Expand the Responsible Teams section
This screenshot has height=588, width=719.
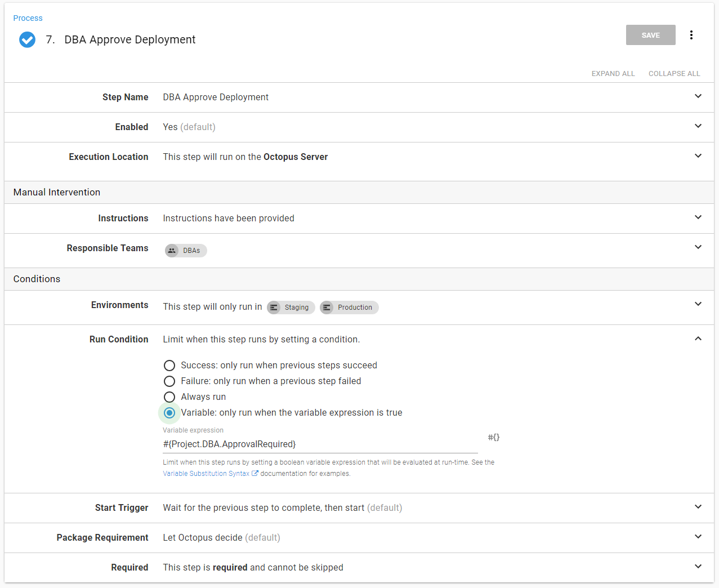tap(698, 247)
